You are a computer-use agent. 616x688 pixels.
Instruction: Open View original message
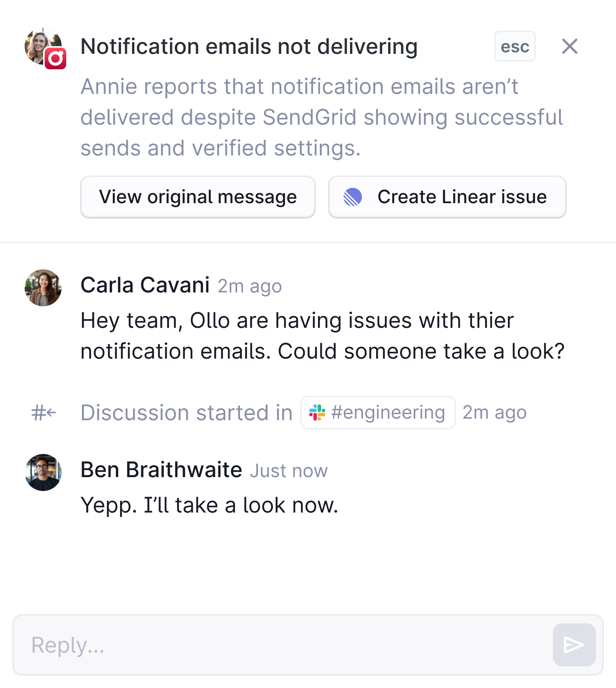pyautogui.click(x=198, y=197)
